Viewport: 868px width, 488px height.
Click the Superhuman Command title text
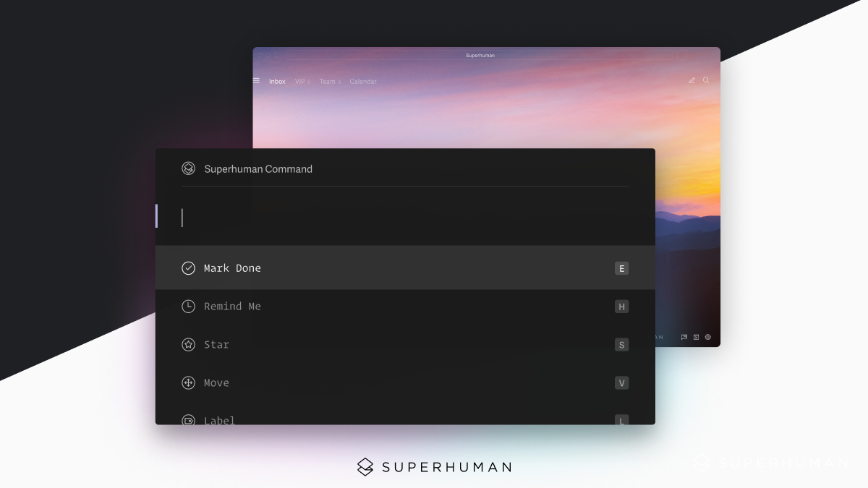coord(258,169)
